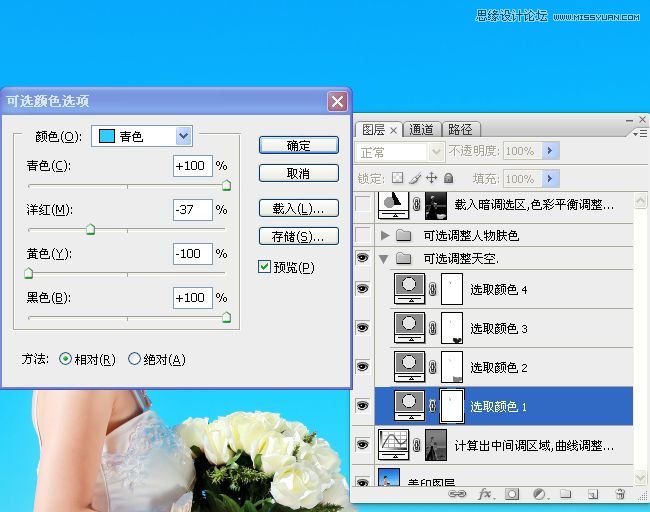Click the 青色(C) value field +100
Viewport: 650px width, 512px height.
point(193,166)
